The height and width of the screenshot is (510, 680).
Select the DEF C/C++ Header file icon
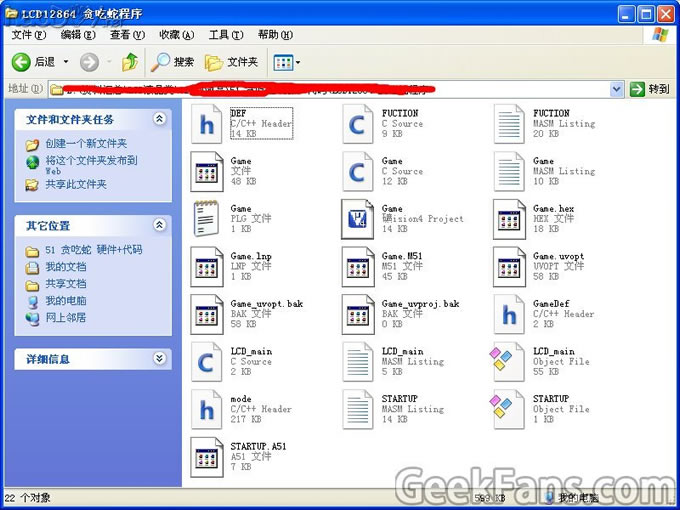(x=207, y=124)
